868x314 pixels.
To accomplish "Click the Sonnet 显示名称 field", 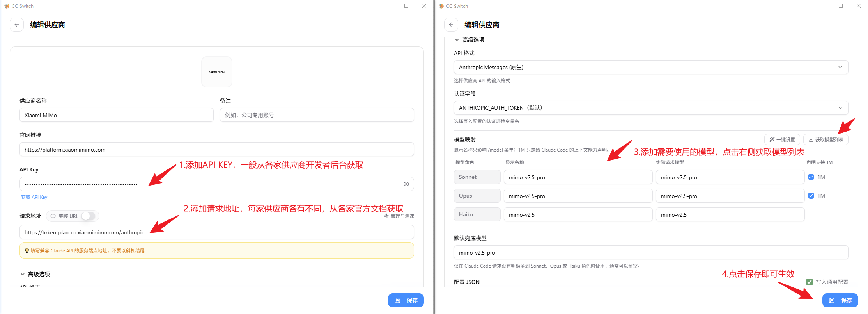I will coord(578,177).
